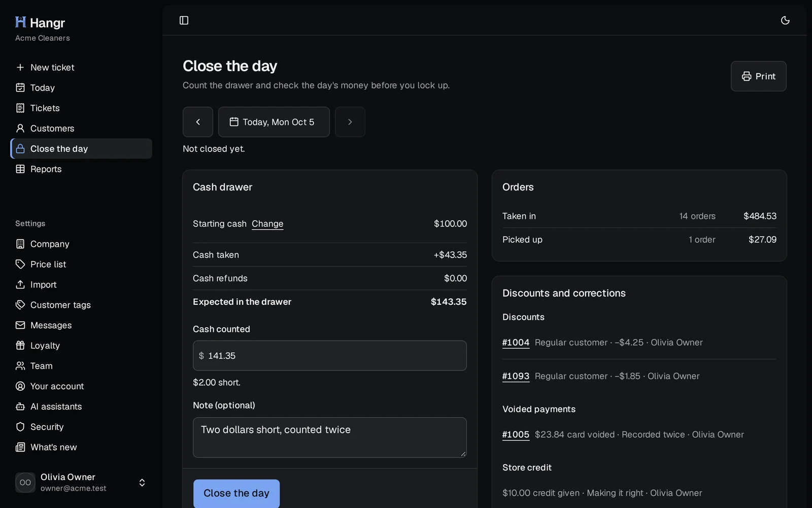Click the Not closed yet. status text
This screenshot has height=508, width=812.
214,149
